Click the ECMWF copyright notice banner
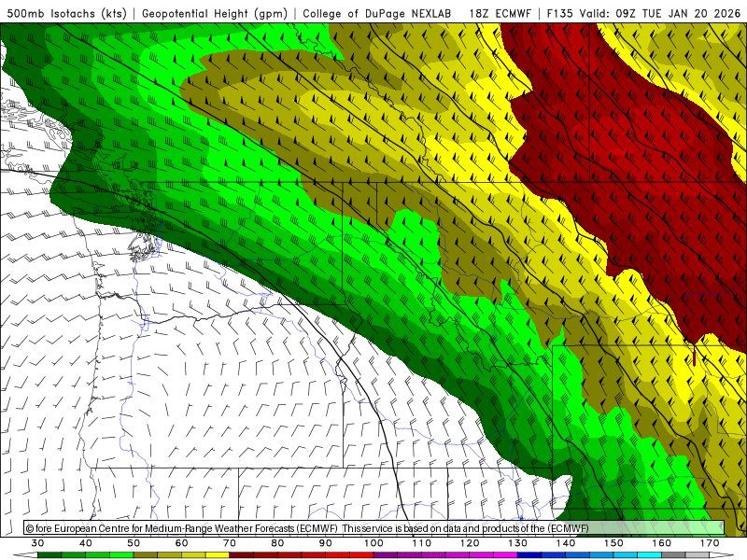 click(x=374, y=527)
